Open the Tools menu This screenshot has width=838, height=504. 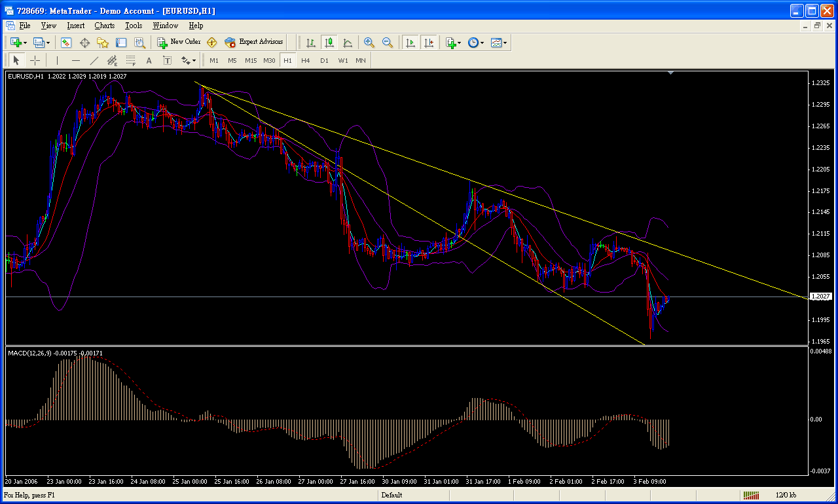[x=134, y=26]
